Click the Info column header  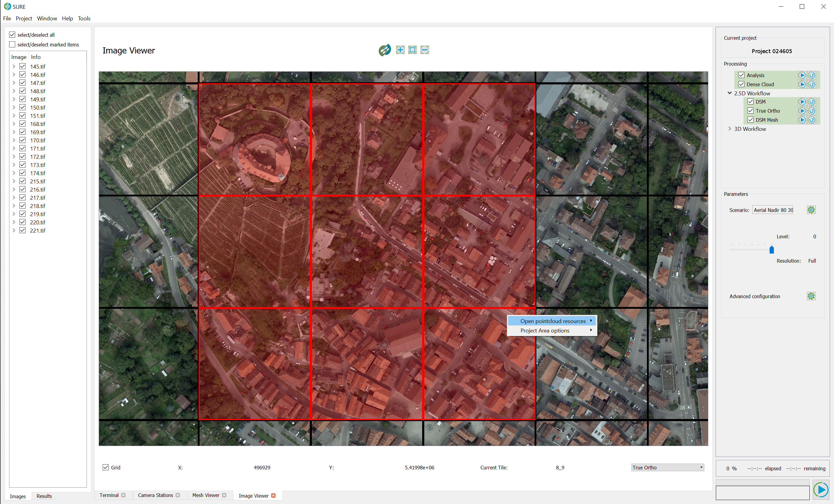(36, 57)
